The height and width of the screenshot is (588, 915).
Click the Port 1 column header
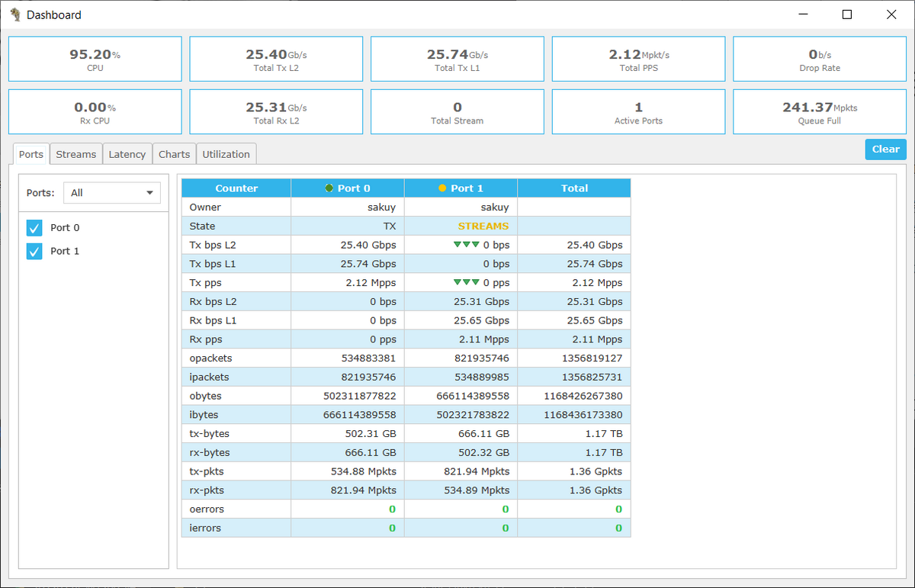(x=461, y=188)
